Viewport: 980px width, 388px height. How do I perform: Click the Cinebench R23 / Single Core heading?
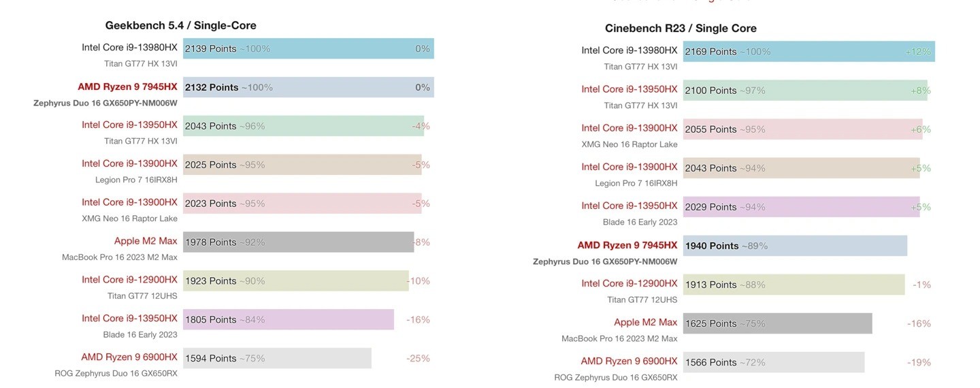[x=681, y=29]
